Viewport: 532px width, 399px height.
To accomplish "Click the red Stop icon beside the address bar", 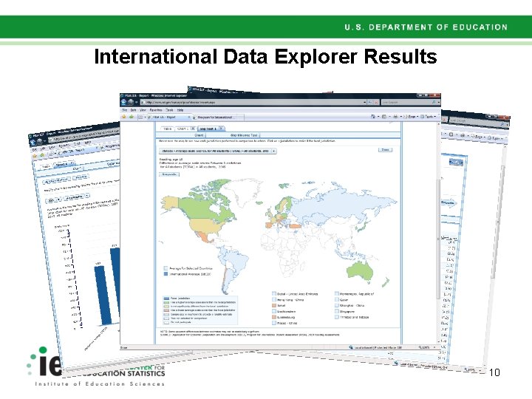I will pos(376,102).
